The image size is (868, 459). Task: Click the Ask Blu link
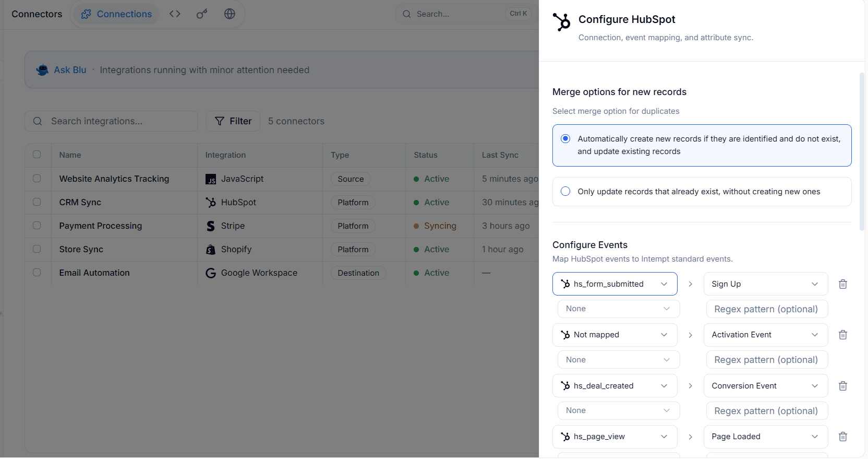pos(70,70)
